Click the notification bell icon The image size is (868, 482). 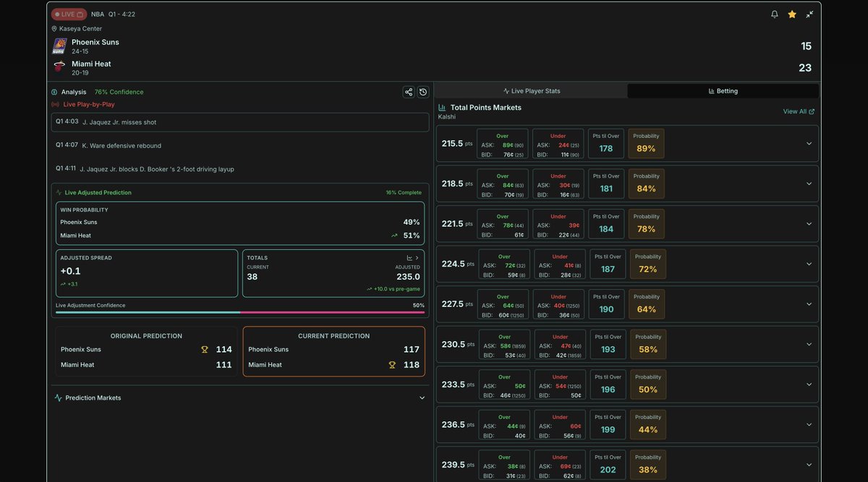click(775, 14)
